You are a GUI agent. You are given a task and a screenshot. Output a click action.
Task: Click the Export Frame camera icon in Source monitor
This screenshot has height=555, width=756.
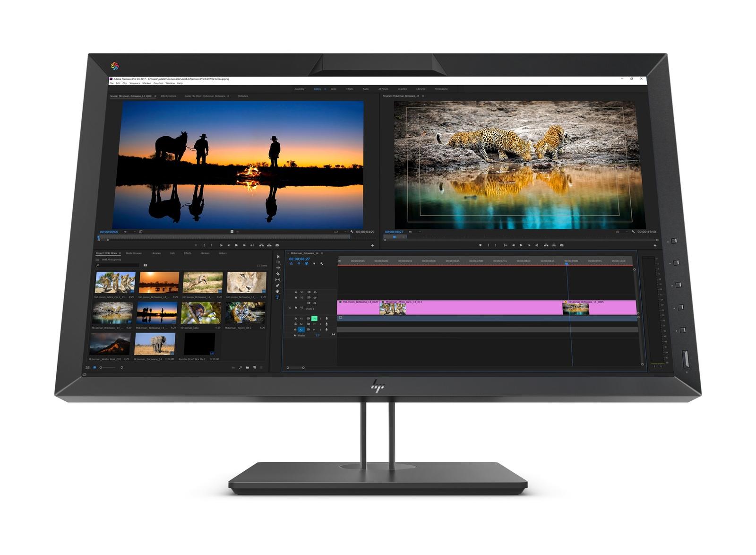tap(277, 245)
